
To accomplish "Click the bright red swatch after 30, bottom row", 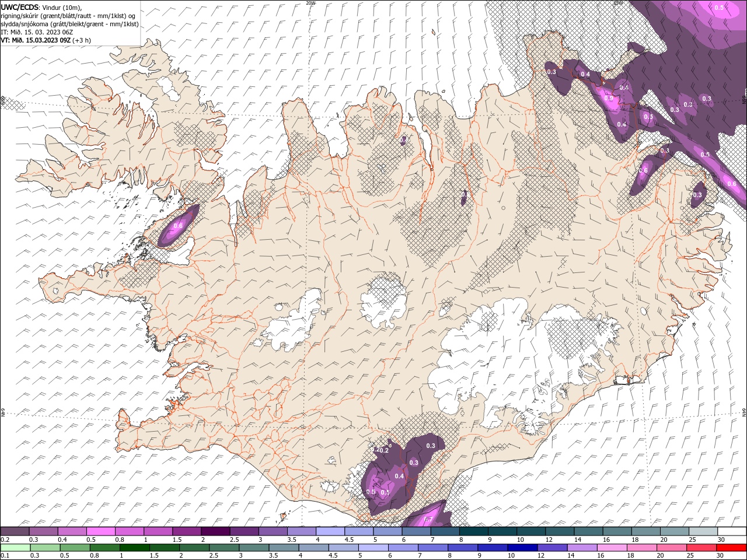I will (x=731, y=548).
